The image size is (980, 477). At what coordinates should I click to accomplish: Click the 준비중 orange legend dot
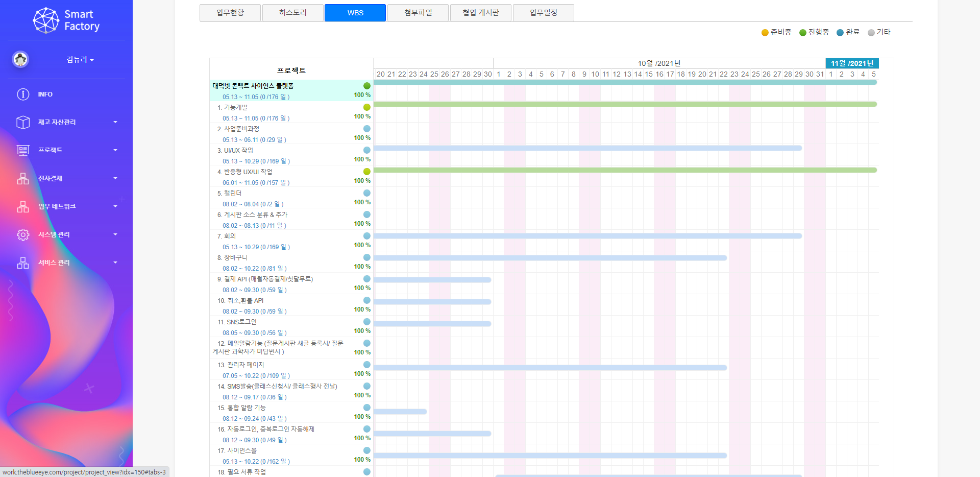tap(765, 33)
